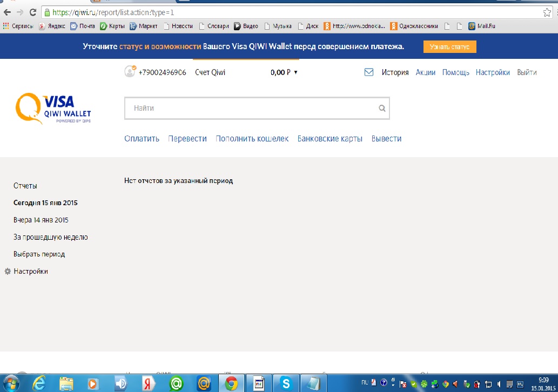This screenshot has width=558, height=392.
Task: Click the tray clock showing 9:09
Action: (543, 384)
